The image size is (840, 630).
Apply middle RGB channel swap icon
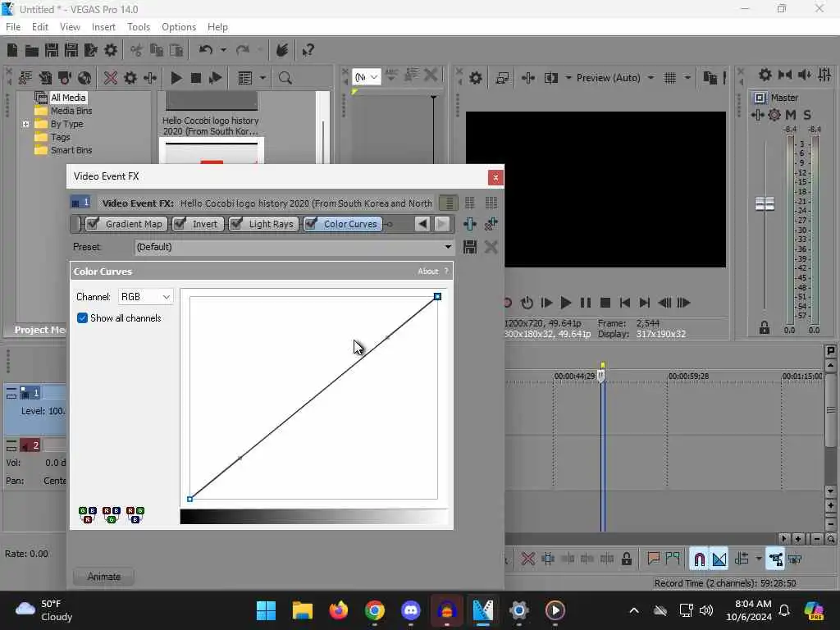point(112,515)
